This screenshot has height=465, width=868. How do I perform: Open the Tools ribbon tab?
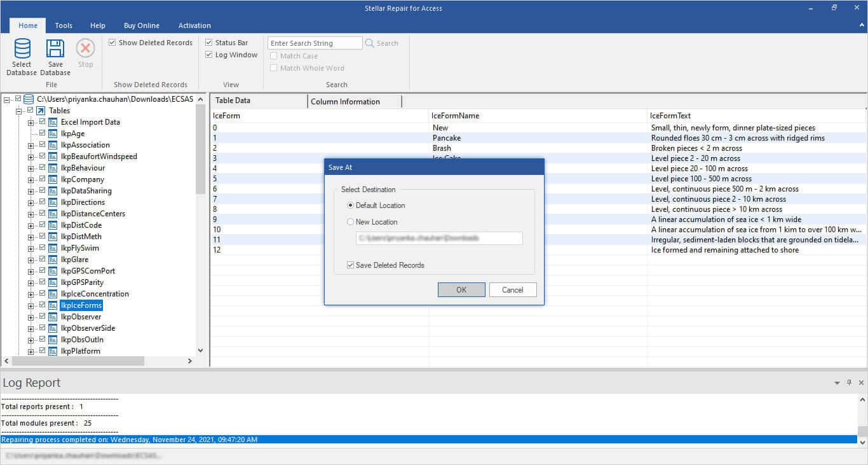point(64,25)
